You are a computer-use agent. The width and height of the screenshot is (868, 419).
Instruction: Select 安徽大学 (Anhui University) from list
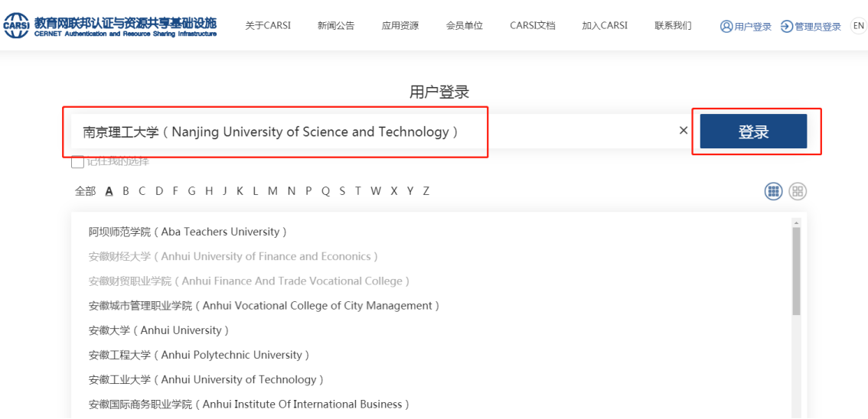pos(158,330)
